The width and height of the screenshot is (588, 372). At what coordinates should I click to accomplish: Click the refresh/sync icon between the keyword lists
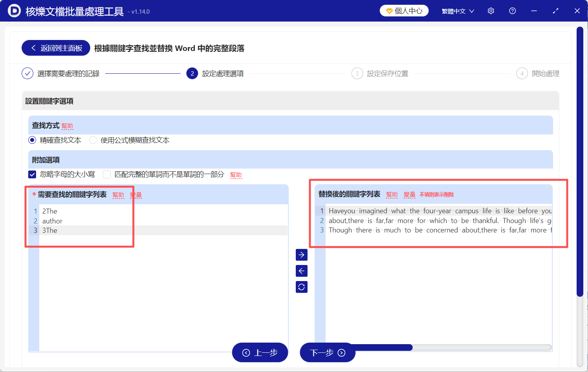(x=301, y=287)
